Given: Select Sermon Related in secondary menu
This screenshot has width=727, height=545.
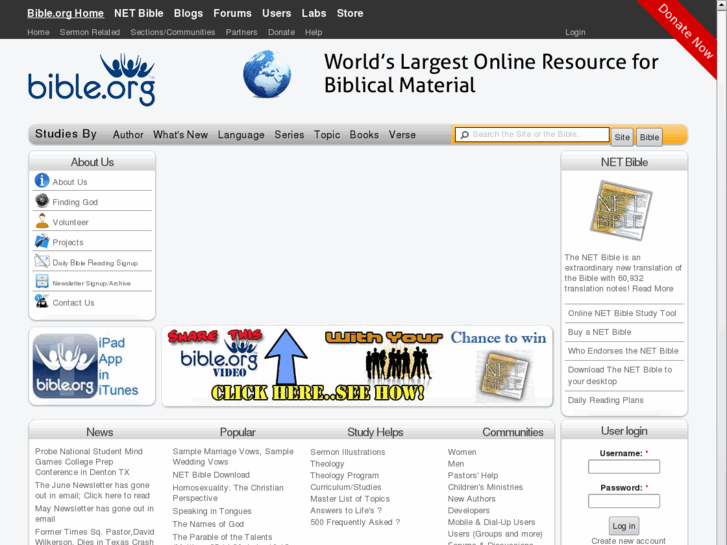Looking at the screenshot, I should pos(89,32).
